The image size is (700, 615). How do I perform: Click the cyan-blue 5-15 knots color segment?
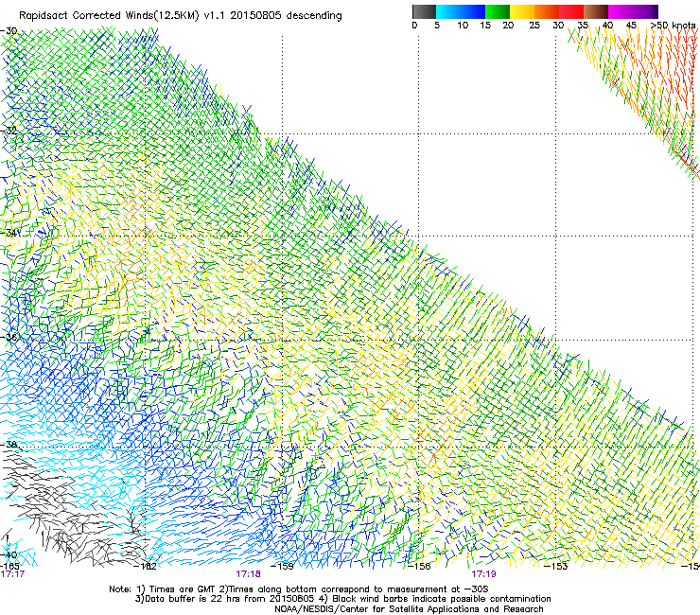click(461, 11)
